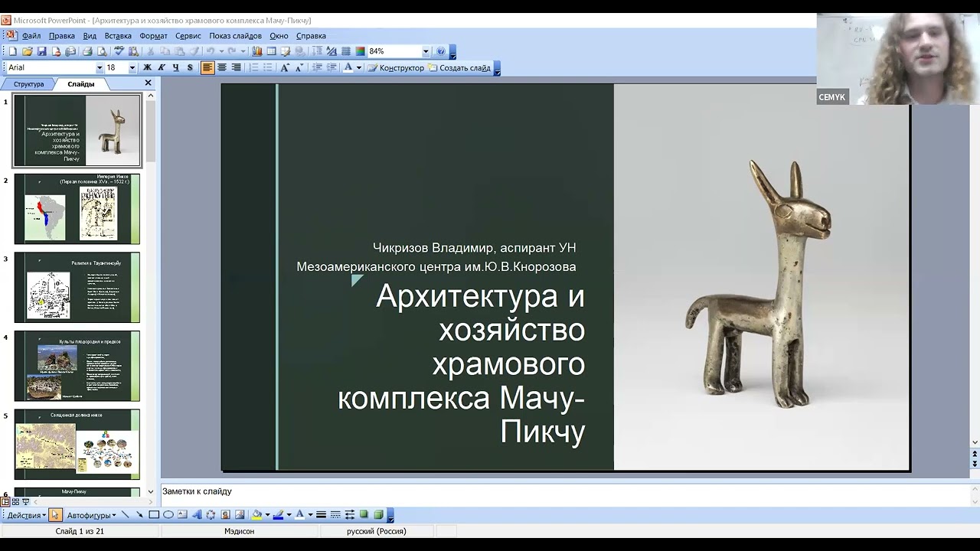Toggle Bold (Ж) formatting
The width and height of the screenshot is (980, 551).
click(147, 67)
